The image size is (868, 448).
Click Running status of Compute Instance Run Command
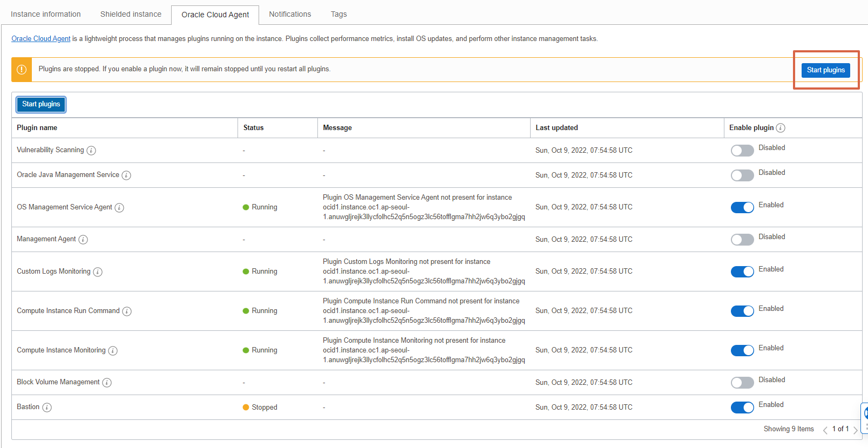[260, 311]
